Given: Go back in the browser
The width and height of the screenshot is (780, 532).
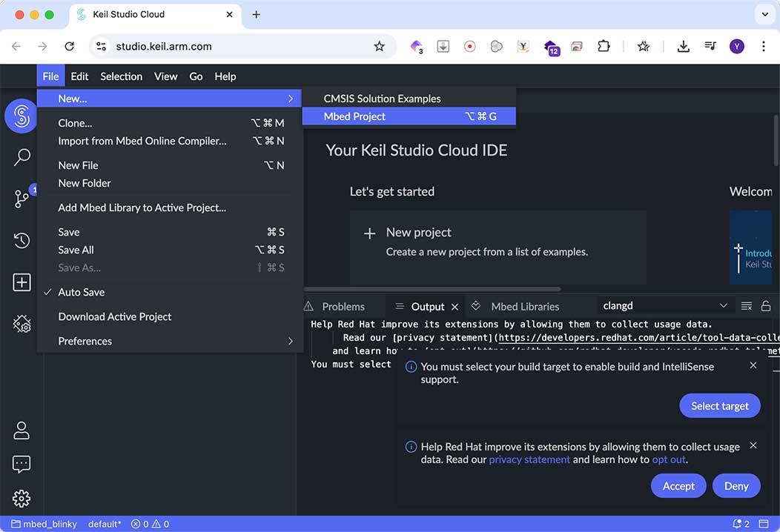Looking at the screenshot, I should pos(16,46).
